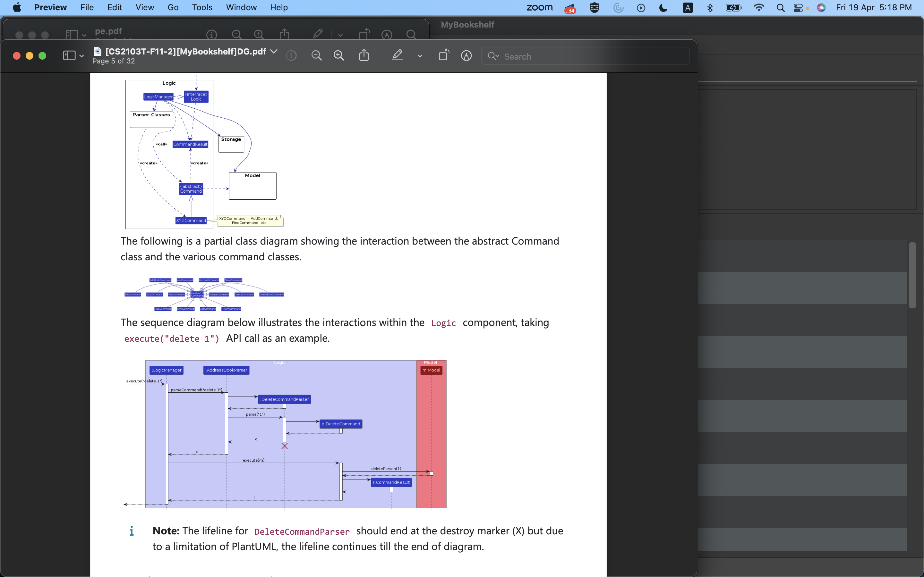Toggle Bluetooth from menu bar
This screenshot has width=924, height=577.
pyautogui.click(x=710, y=8)
